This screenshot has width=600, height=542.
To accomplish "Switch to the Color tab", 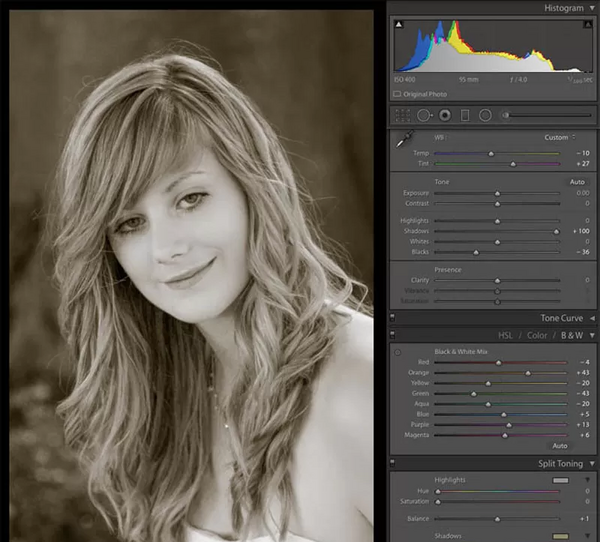I will point(537,336).
